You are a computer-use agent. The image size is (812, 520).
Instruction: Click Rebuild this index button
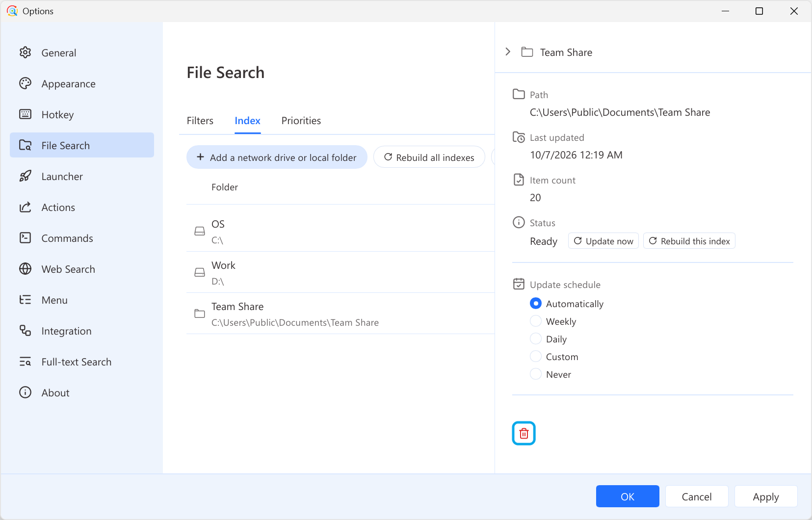(689, 241)
